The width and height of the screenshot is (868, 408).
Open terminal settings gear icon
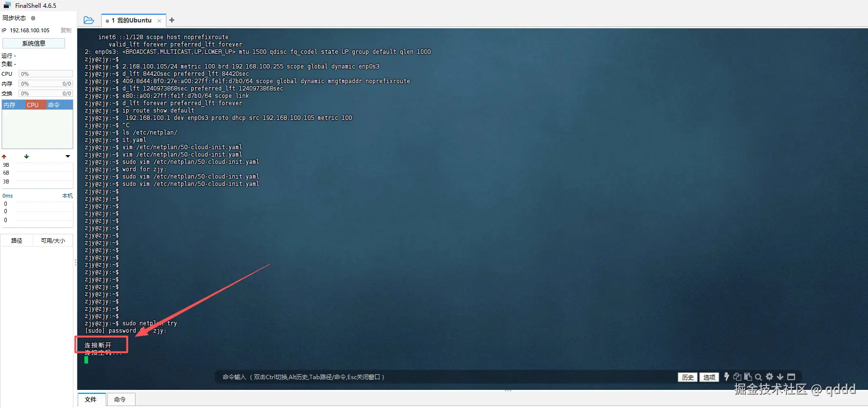point(769,377)
